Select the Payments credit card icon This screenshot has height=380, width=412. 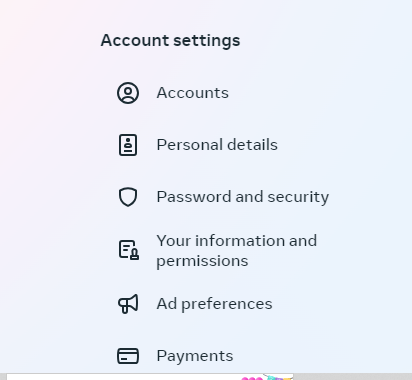(x=128, y=356)
